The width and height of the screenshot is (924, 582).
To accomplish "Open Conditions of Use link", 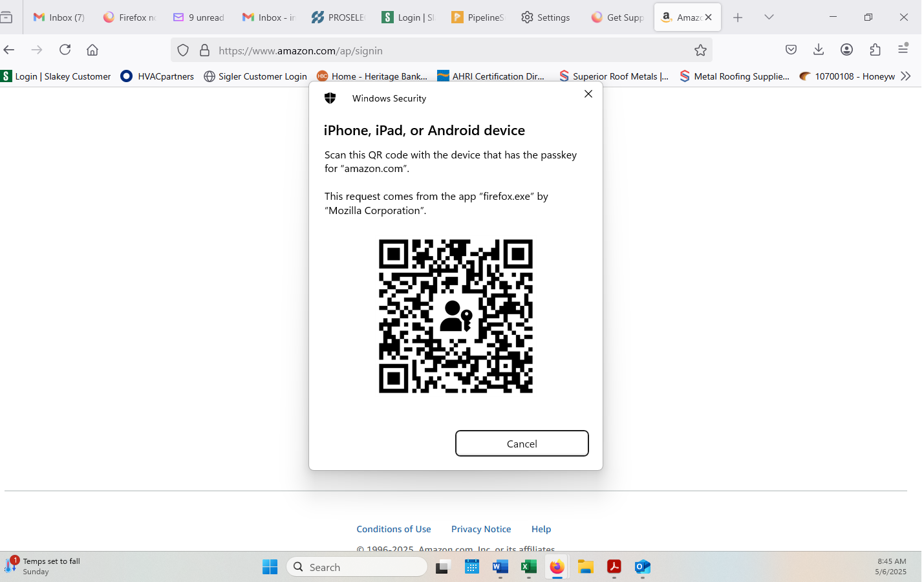I will pyautogui.click(x=394, y=529).
